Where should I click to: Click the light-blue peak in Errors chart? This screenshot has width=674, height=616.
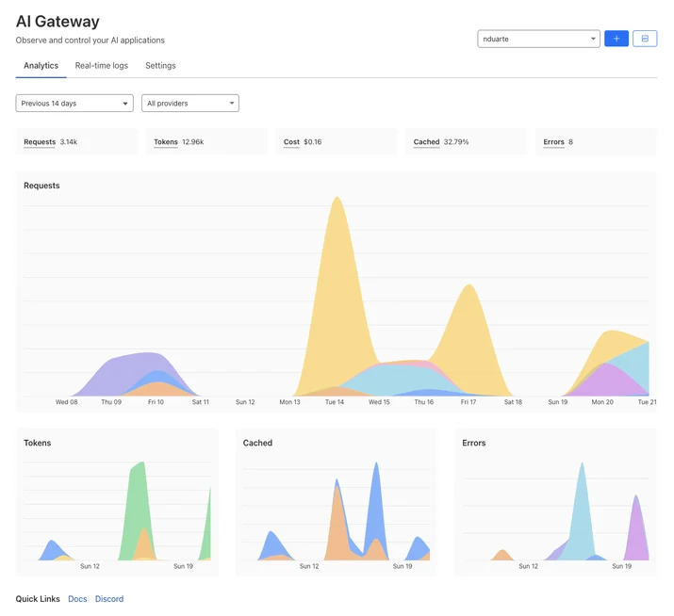tap(582, 511)
